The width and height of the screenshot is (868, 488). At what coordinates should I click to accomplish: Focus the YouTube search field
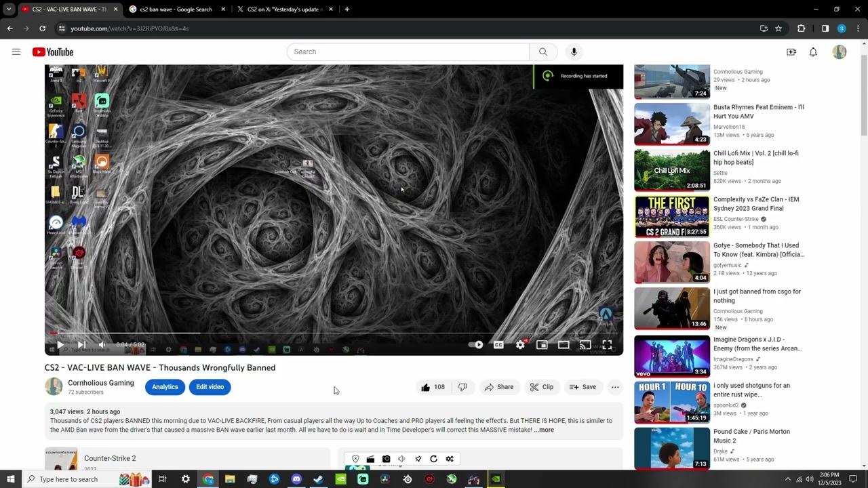click(408, 52)
